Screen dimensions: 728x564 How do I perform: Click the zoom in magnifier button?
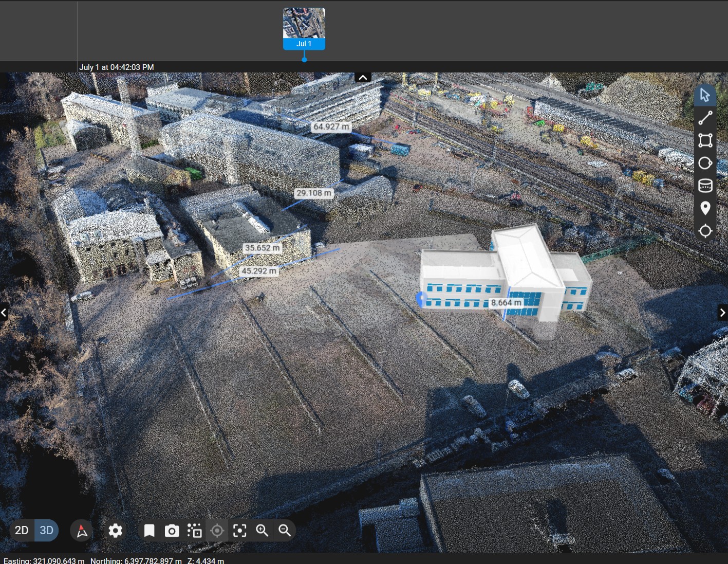point(262,531)
